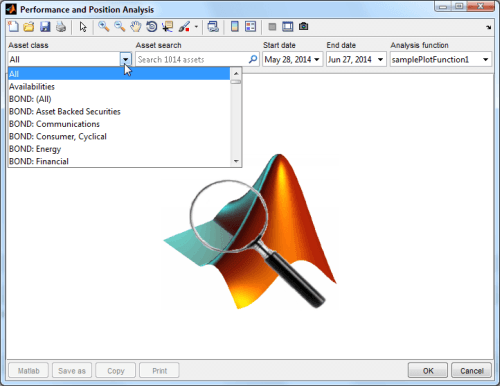Activate the Edit Plot arrow tool
500x386 pixels.
point(83,27)
